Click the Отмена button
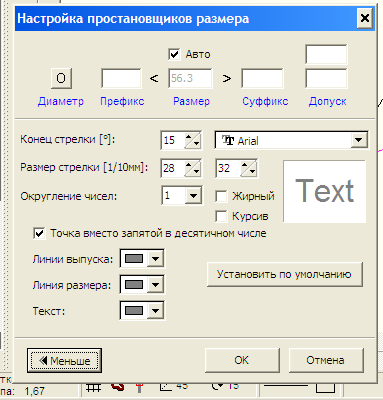The image size is (383, 400). coord(326,360)
